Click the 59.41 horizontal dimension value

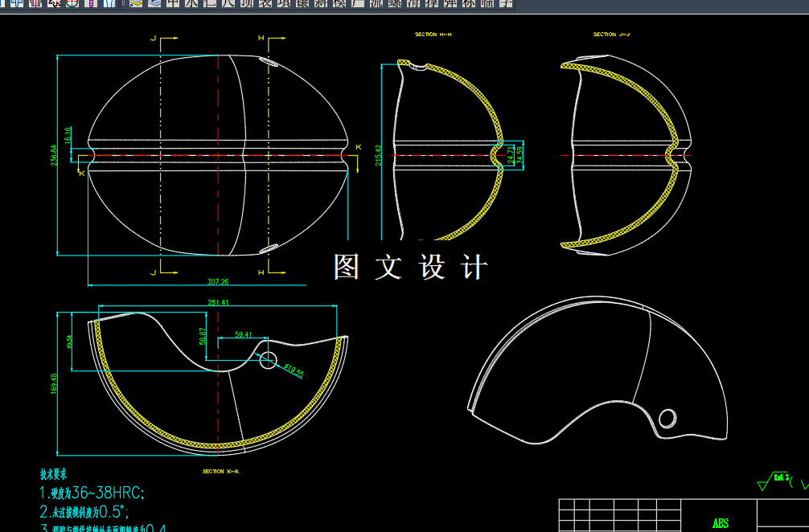tap(243, 334)
